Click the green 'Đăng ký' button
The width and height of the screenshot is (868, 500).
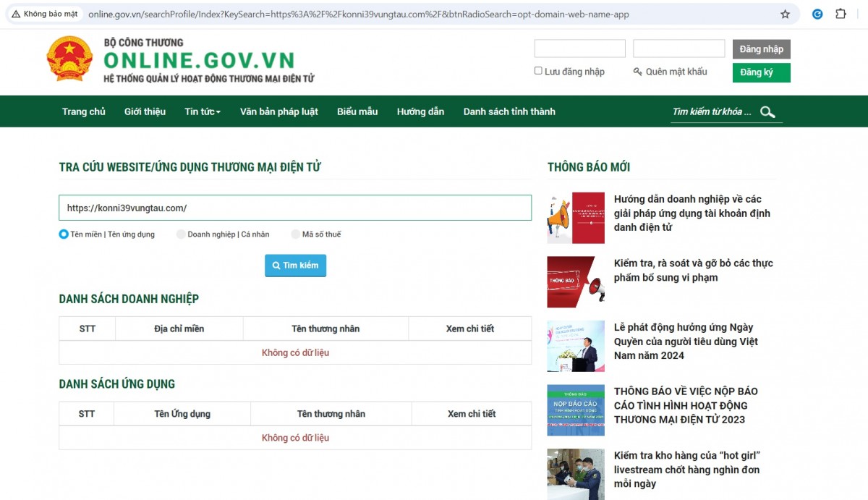(761, 72)
